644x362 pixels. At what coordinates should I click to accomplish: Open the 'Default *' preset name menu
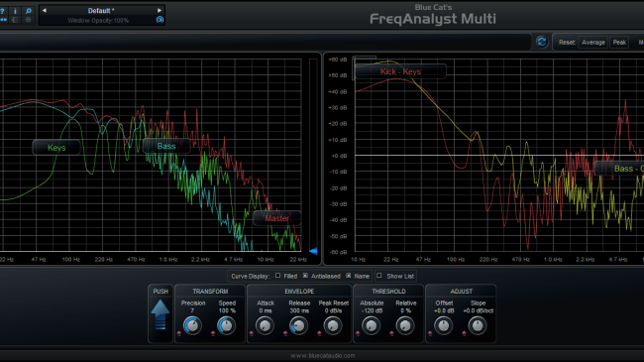pos(101,11)
